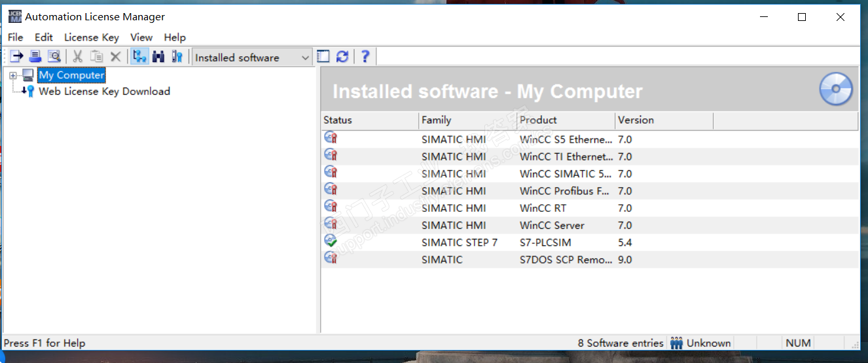Open the Installed software view dropdown
The height and width of the screenshot is (363, 868).
(x=252, y=58)
